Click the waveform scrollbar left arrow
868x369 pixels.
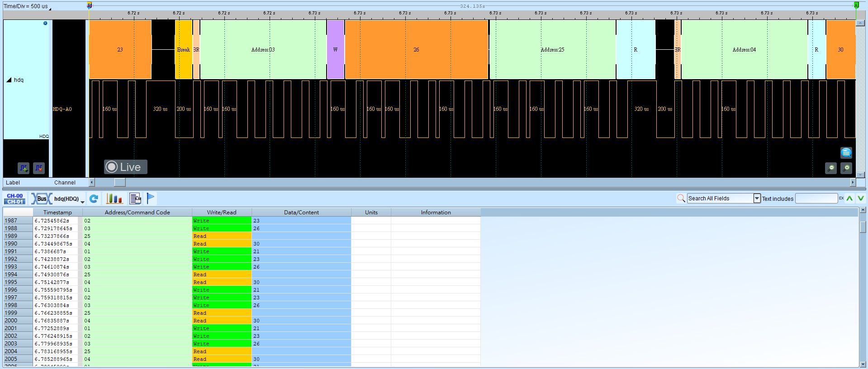pos(92,182)
